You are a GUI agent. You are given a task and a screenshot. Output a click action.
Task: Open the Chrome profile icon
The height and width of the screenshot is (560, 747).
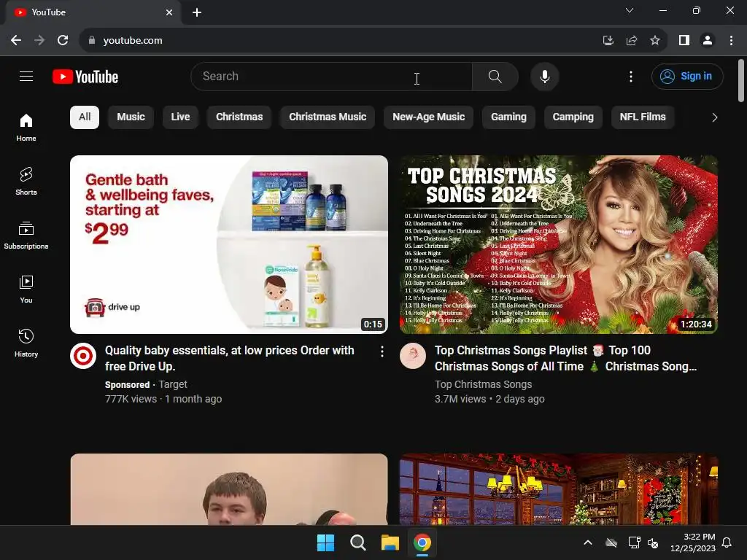coord(708,41)
